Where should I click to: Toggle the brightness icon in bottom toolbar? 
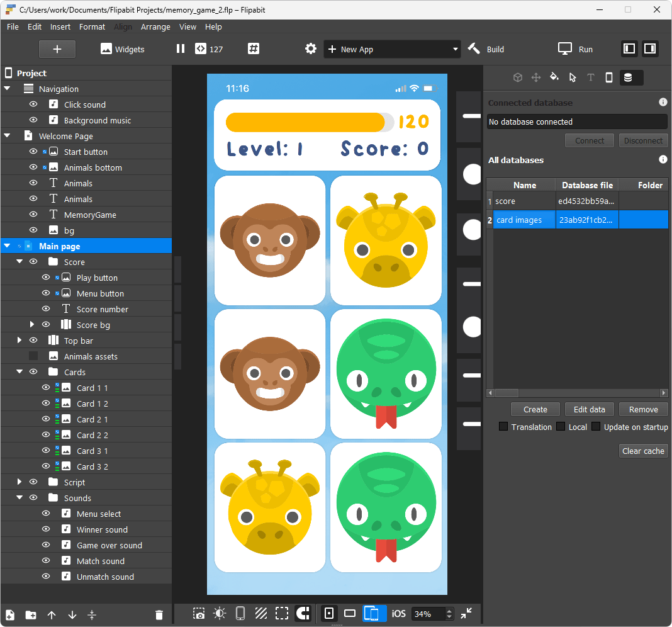pos(220,613)
